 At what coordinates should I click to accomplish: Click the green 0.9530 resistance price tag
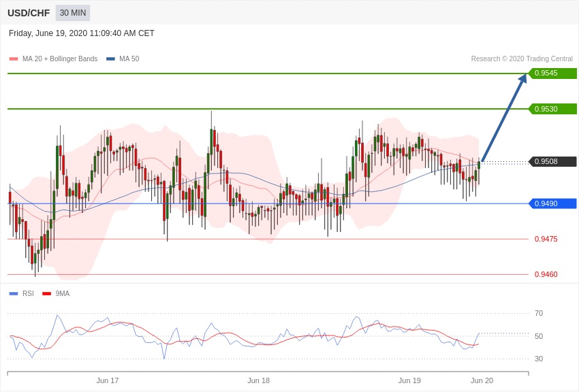point(552,109)
